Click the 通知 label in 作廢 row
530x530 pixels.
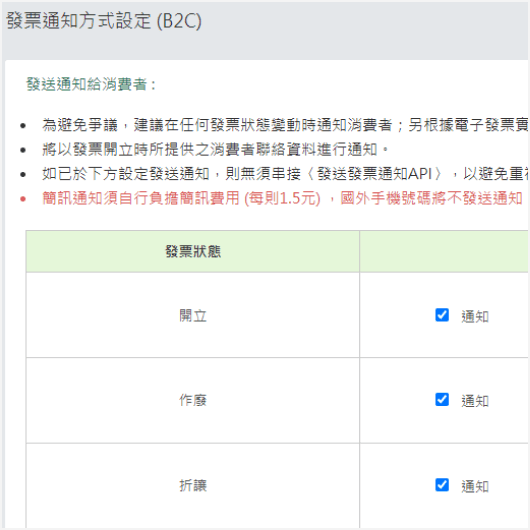[x=475, y=401]
